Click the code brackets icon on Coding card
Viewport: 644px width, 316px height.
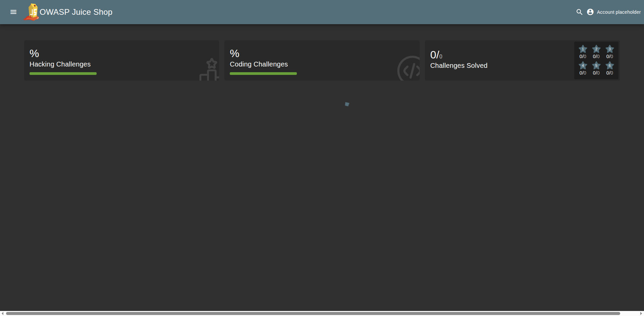409,69
